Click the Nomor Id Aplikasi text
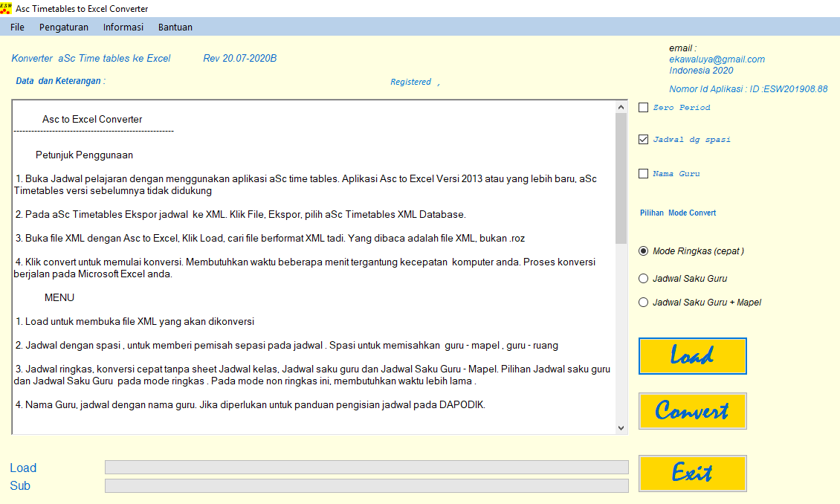The height and width of the screenshot is (504, 840). (748, 89)
